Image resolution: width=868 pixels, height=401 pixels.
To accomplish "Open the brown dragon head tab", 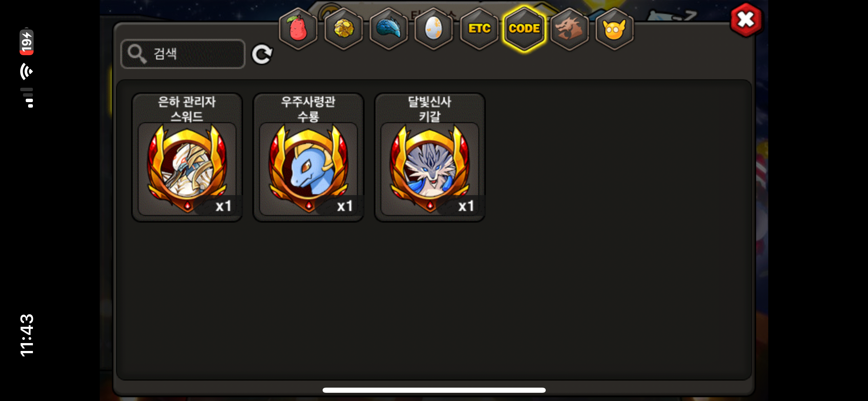I will 569,28.
